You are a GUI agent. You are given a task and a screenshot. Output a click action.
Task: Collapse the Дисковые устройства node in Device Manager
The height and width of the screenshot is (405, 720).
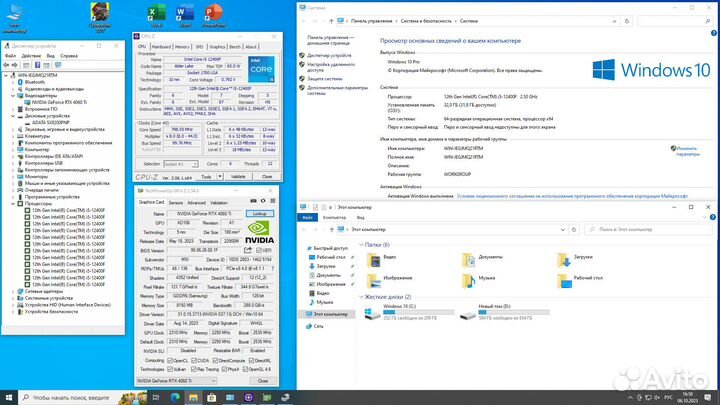point(13,116)
